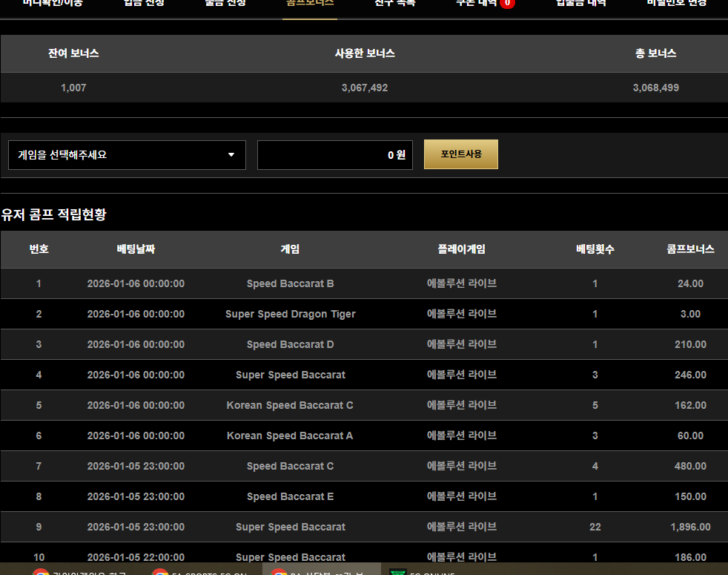Open the 비밀번호 변경 tab

click(x=676, y=4)
